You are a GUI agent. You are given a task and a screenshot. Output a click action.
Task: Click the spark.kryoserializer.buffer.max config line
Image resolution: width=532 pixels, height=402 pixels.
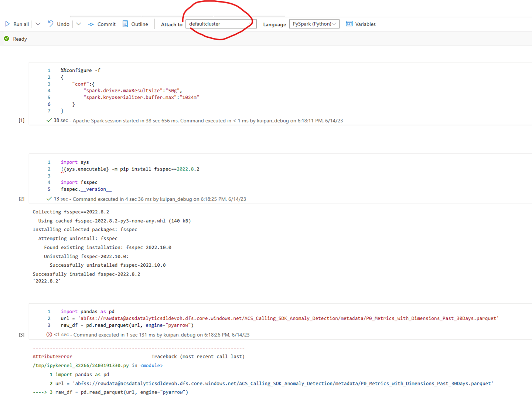click(141, 97)
